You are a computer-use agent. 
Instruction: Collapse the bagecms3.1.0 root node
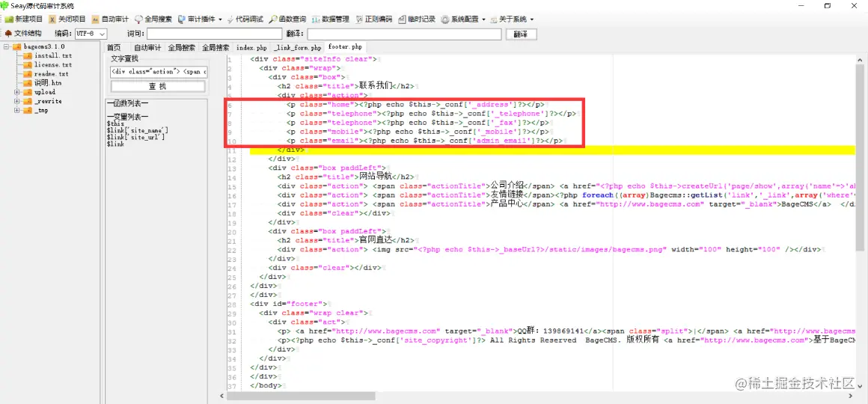pos(7,47)
